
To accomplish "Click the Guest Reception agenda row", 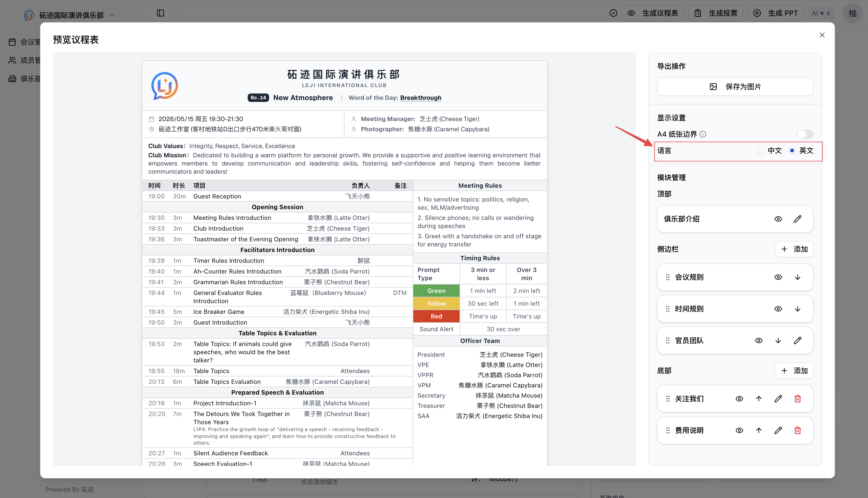I will tap(277, 196).
